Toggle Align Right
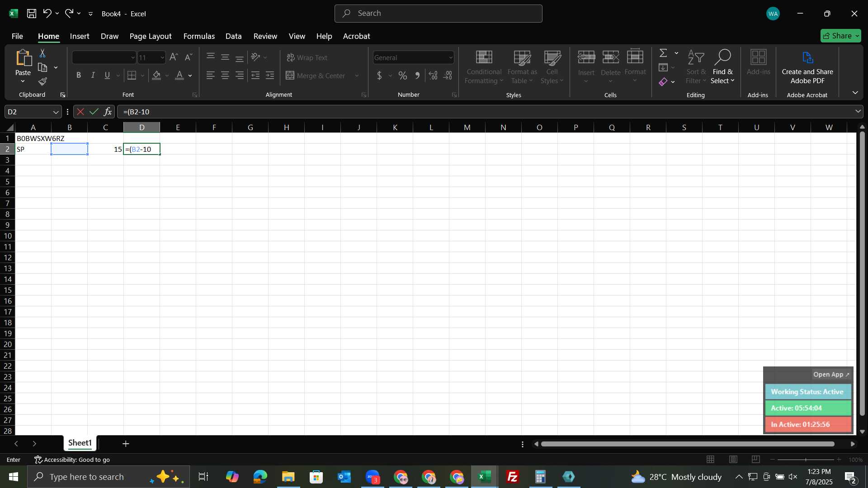This screenshot has width=868, height=488. [240, 75]
